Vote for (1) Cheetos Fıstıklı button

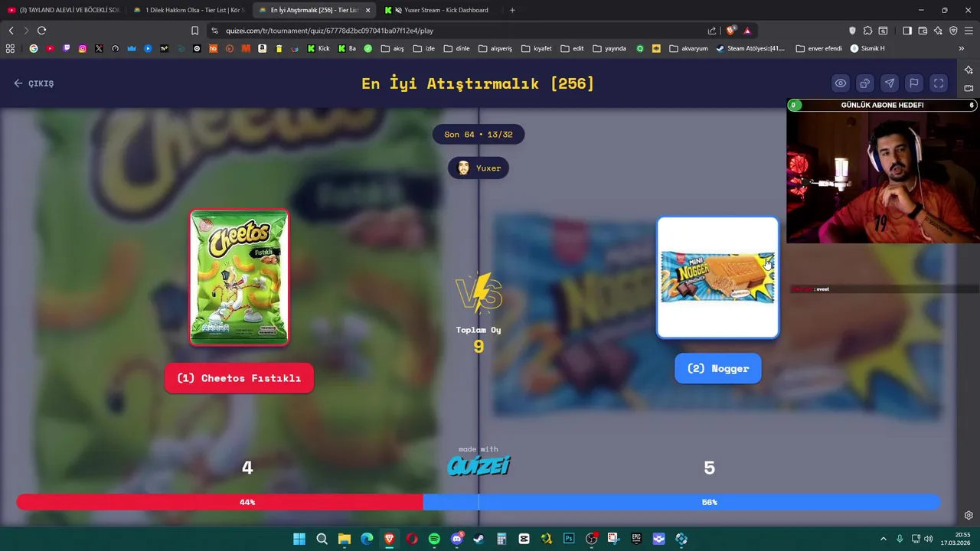click(x=239, y=378)
